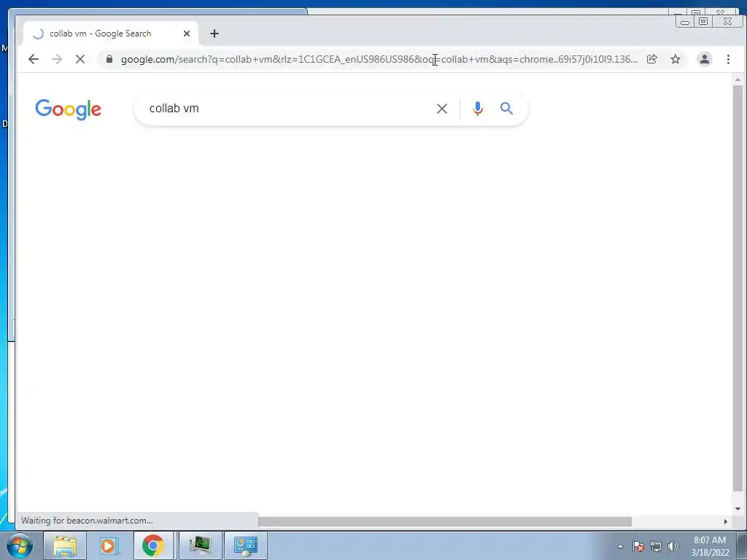Restore down the Chrome window

pos(703,21)
